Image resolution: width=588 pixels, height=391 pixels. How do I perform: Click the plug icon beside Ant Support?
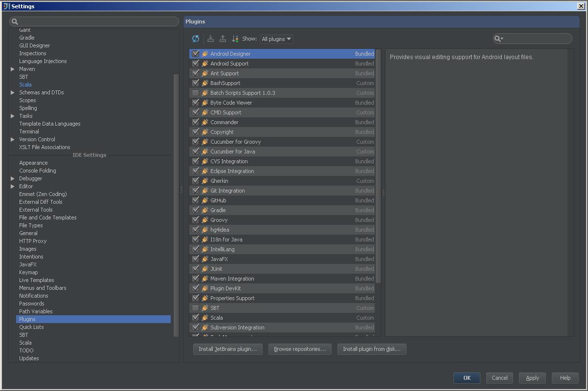(x=205, y=73)
